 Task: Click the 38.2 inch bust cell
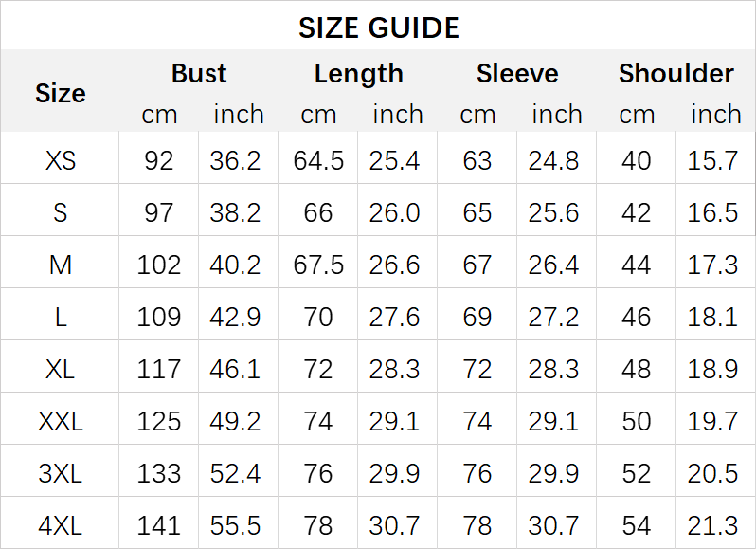point(236,212)
